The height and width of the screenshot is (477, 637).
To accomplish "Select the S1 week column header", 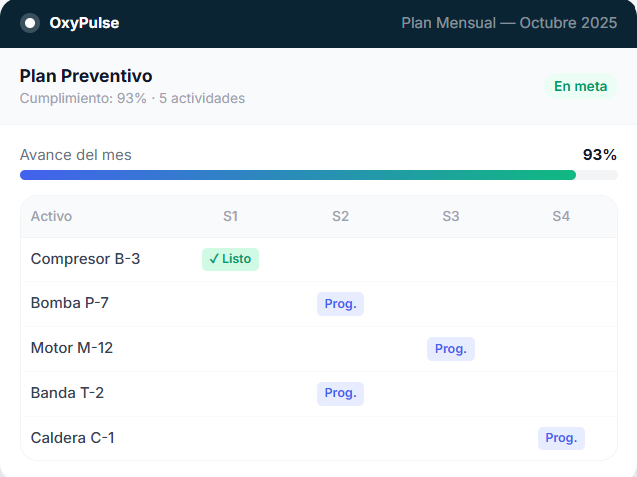I will (x=230, y=216).
